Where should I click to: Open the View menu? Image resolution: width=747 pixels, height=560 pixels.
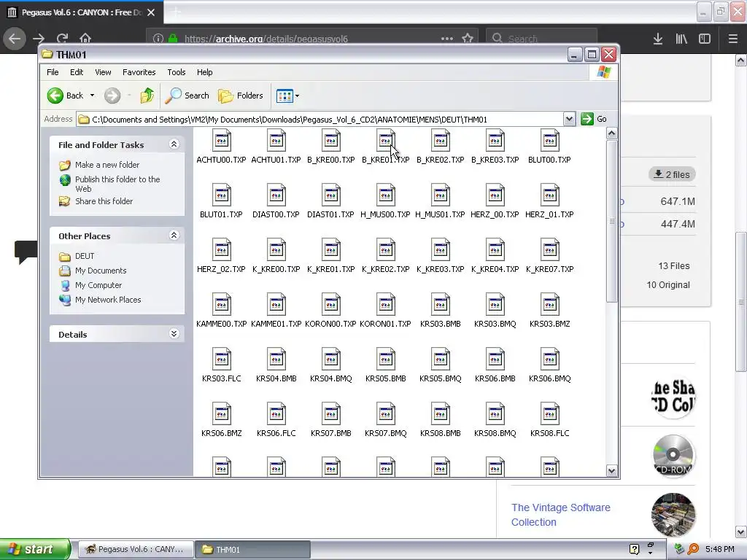103,72
